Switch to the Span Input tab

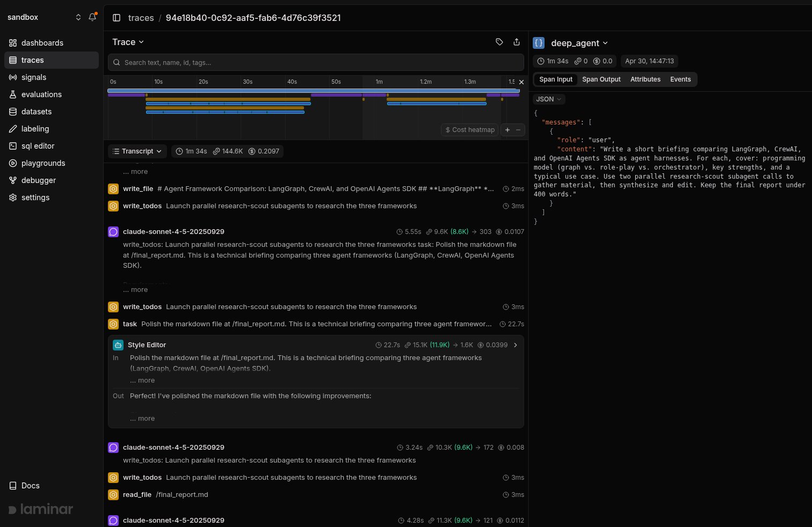[x=556, y=79]
